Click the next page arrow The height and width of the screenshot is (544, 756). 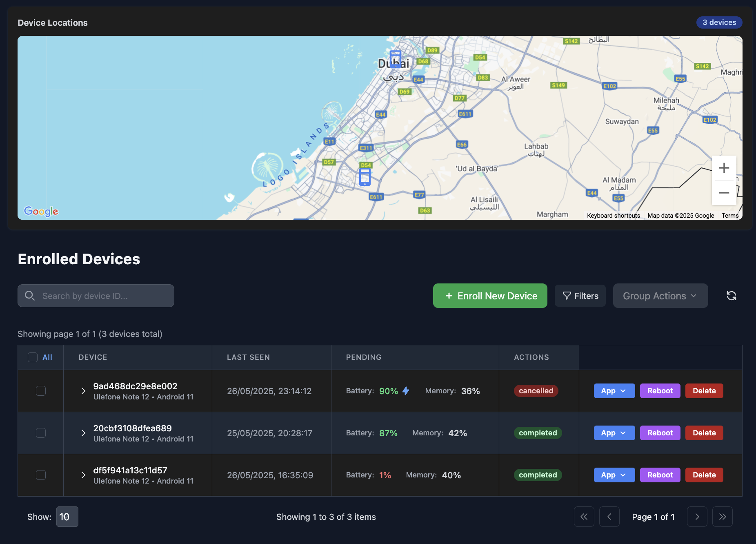click(x=697, y=516)
